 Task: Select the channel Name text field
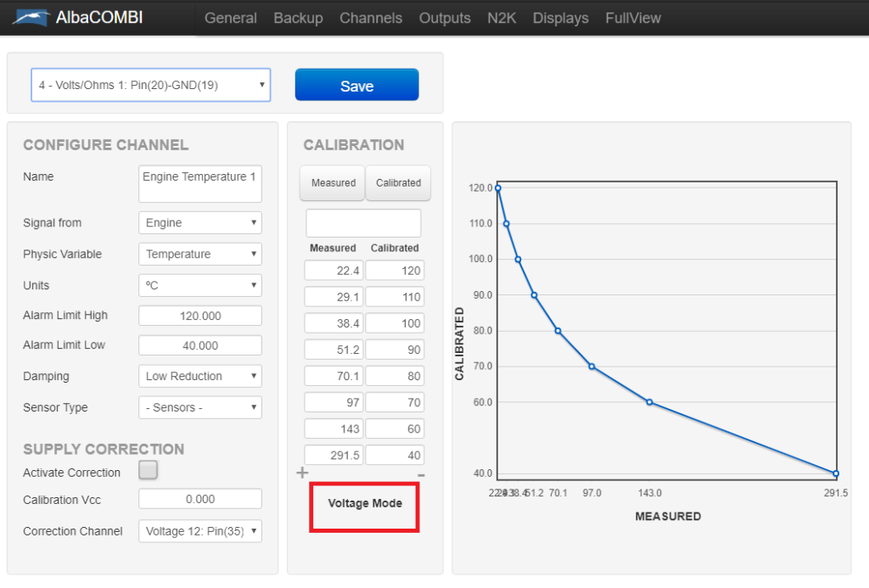click(200, 183)
